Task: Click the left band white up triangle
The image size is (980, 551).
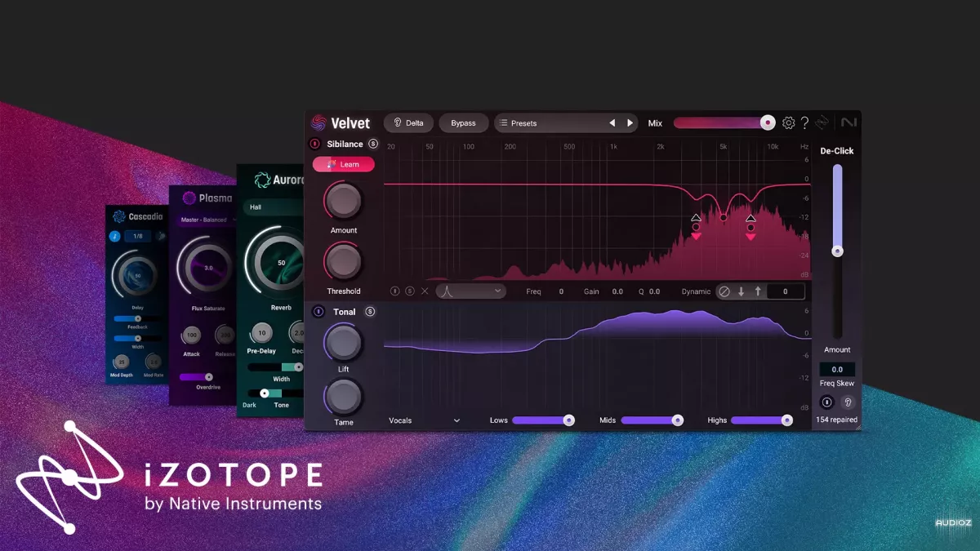Action: 696,218
